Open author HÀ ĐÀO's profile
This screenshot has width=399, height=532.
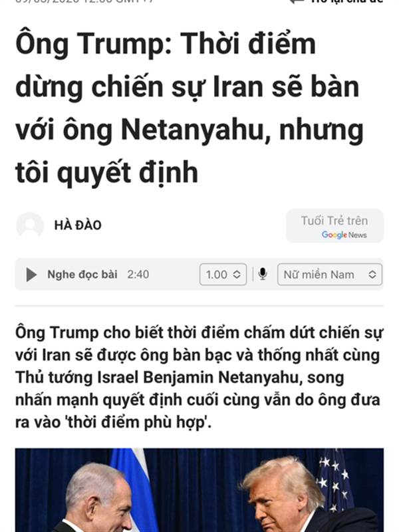click(x=78, y=225)
